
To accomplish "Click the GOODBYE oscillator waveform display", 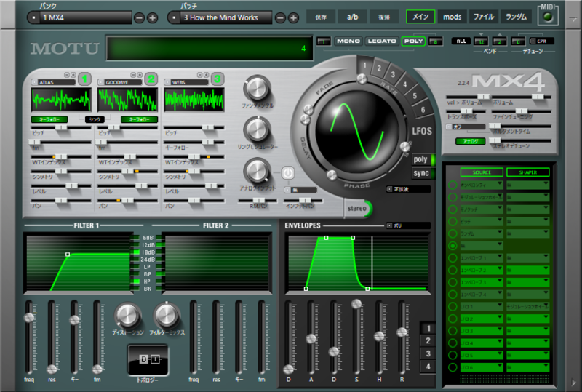I will [128, 100].
